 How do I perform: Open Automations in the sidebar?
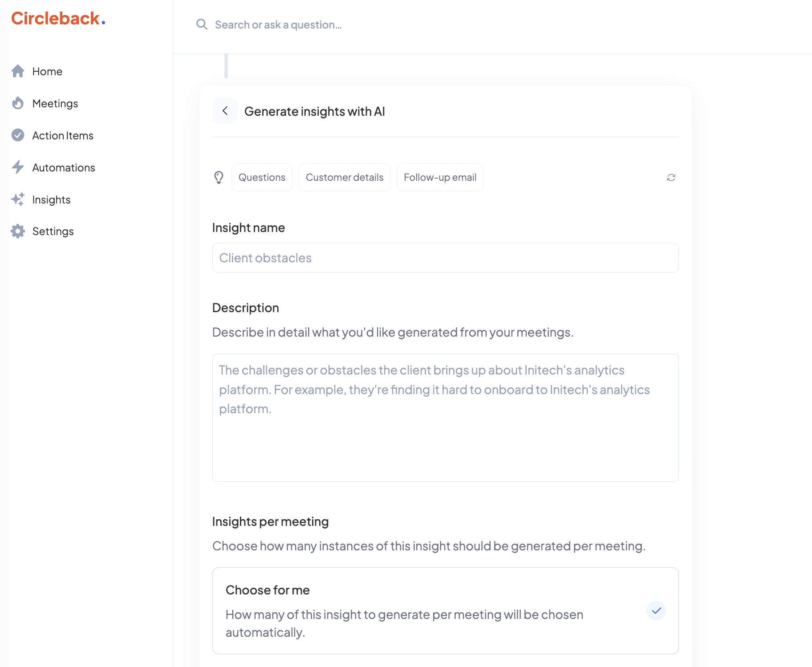click(64, 168)
